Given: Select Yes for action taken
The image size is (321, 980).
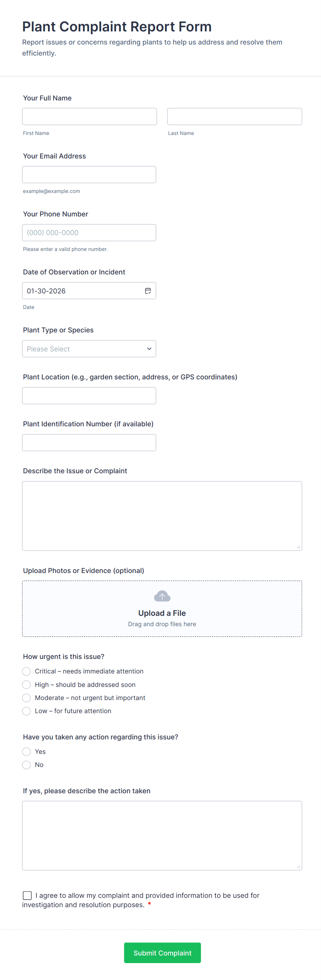Looking at the screenshot, I should (27, 752).
